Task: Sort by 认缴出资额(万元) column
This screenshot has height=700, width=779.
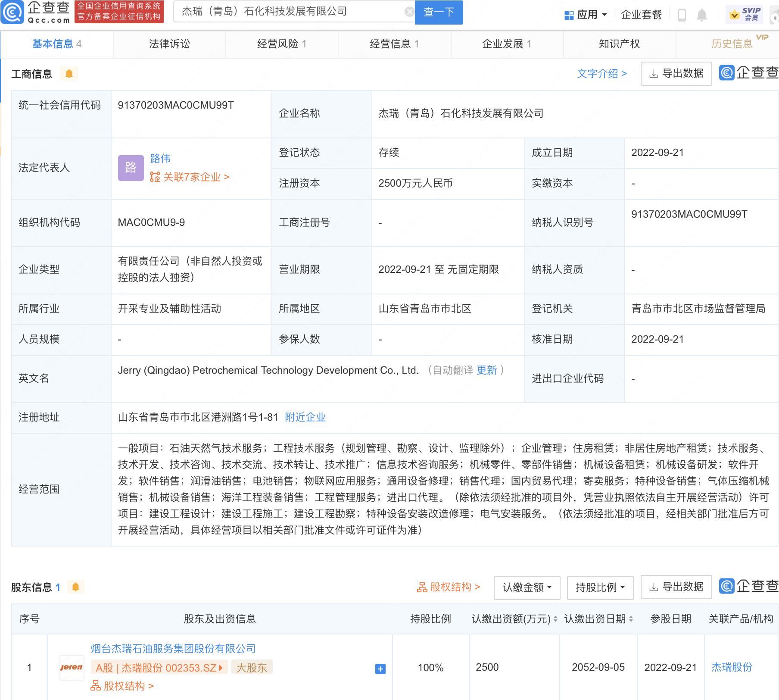Action: [x=555, y=619]
